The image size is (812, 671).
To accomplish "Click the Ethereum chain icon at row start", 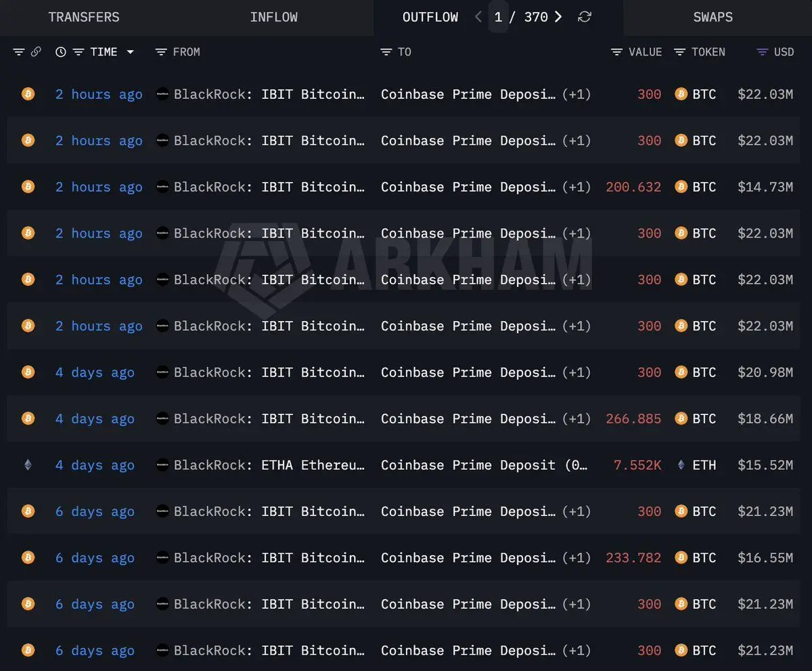I will pyautogui.click(x=28, y=464).
